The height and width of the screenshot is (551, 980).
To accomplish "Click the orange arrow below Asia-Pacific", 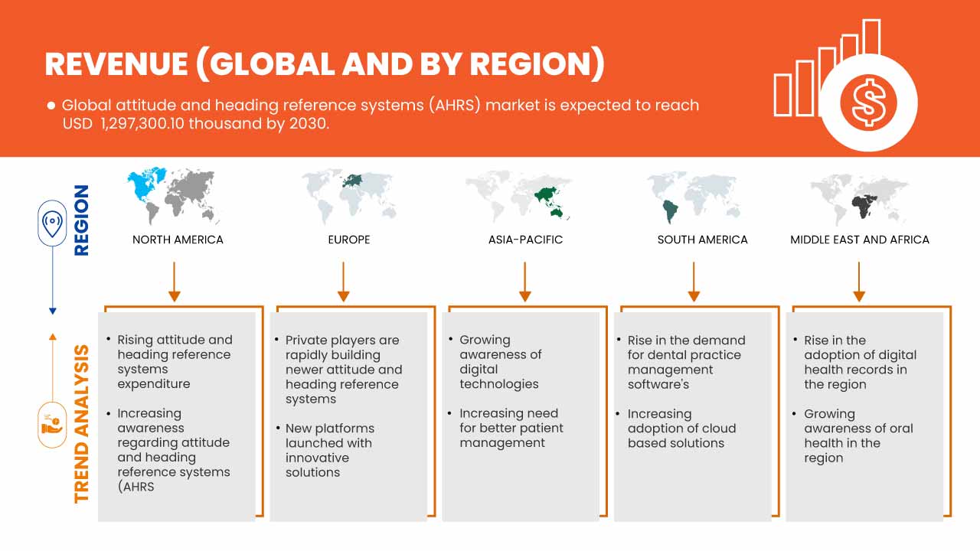I will pyautogui.click(x=525, y=282).
